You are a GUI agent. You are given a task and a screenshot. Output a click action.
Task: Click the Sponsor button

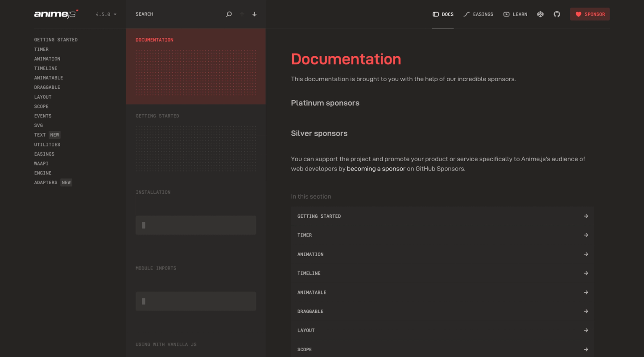click(x=590, y=14)
